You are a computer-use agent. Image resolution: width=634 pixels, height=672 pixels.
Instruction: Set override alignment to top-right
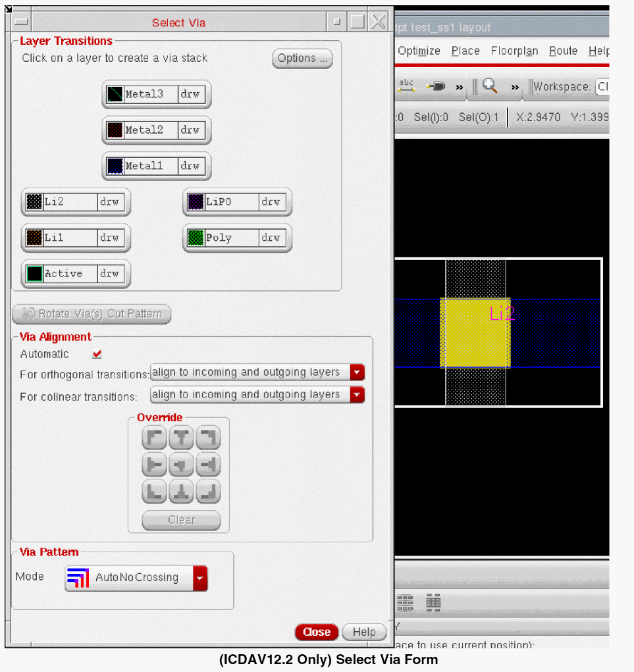coord(208,438)
